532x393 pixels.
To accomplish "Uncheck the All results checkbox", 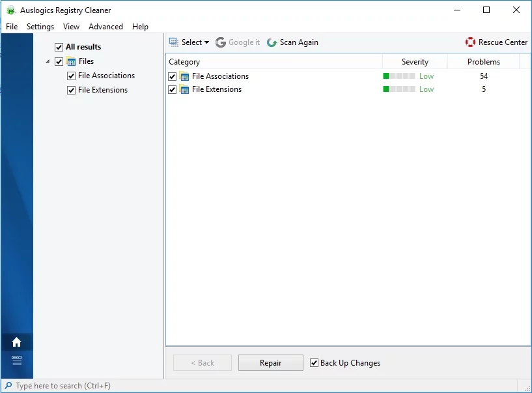I will [59, 47].
